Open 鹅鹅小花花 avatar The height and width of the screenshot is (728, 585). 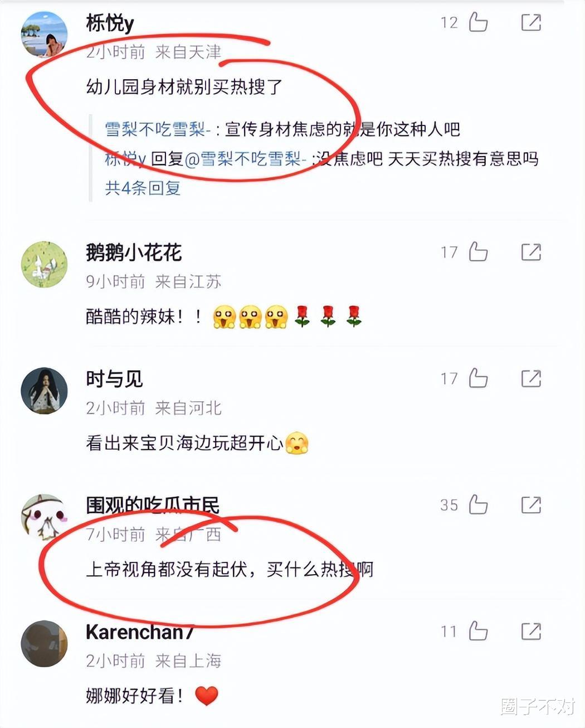coord(44,264)
